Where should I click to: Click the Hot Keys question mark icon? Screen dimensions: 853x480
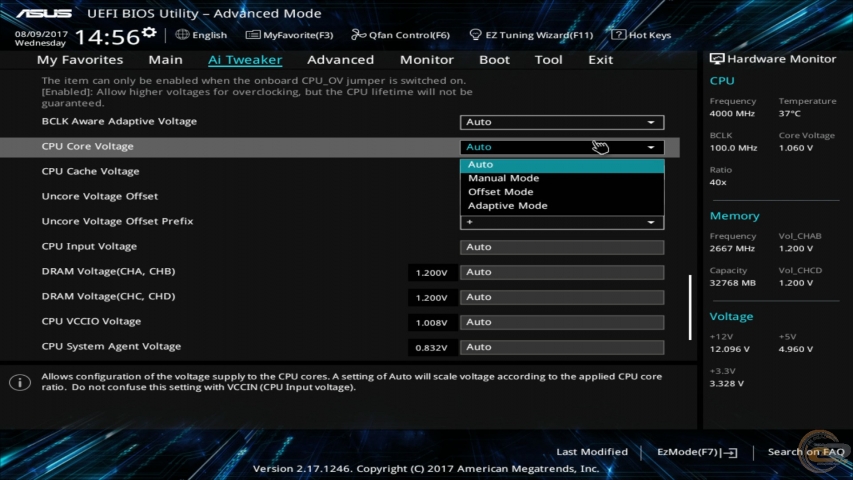pos(618,34)
